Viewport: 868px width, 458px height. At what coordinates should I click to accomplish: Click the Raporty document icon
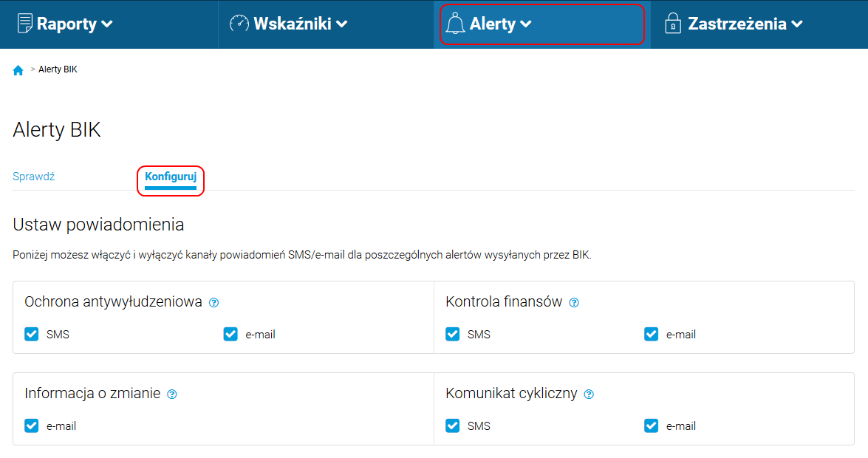(x=25, y=23)
